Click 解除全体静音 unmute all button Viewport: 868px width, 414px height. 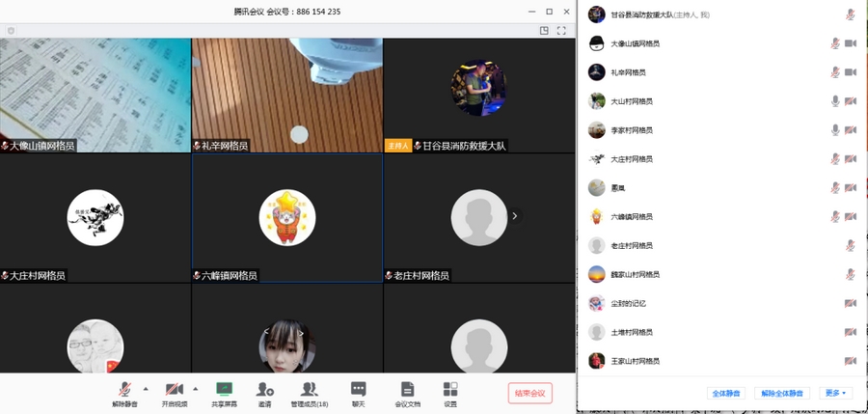click(782, 393)
